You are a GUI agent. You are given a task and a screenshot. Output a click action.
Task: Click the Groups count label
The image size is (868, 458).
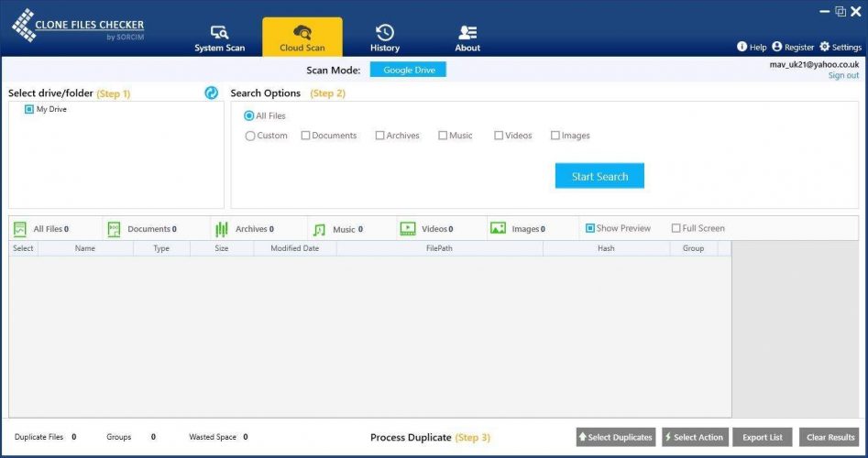(x=119, y=437)
